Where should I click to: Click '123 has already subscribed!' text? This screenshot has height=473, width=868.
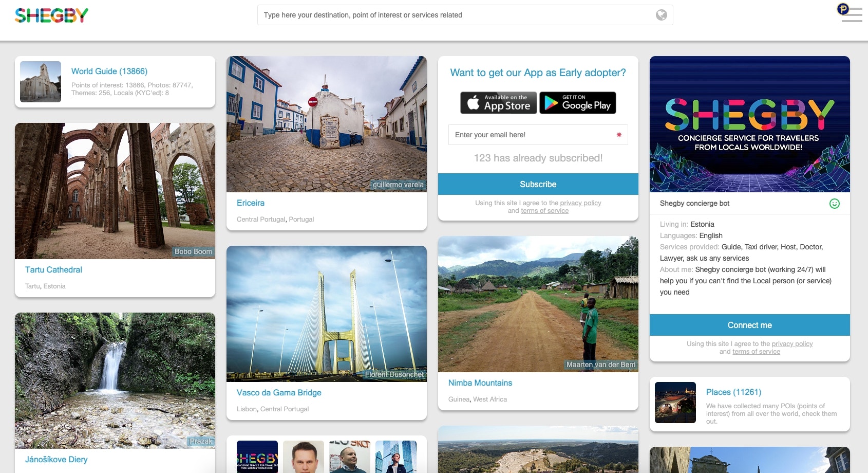tap(538, 158)
